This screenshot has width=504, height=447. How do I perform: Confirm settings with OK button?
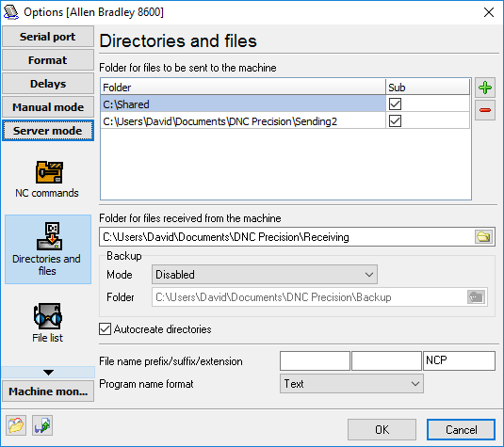382,430
